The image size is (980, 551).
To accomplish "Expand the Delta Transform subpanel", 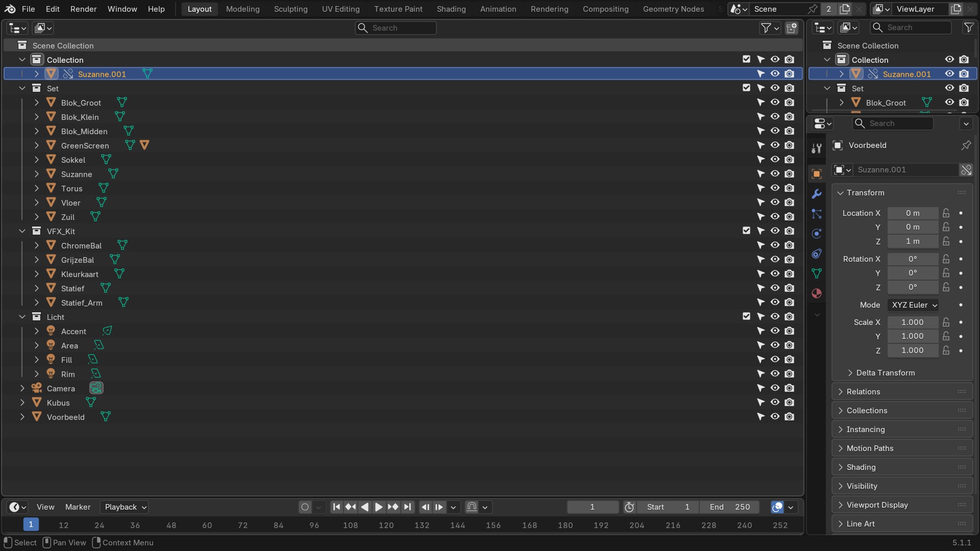I will pos(886,373).
